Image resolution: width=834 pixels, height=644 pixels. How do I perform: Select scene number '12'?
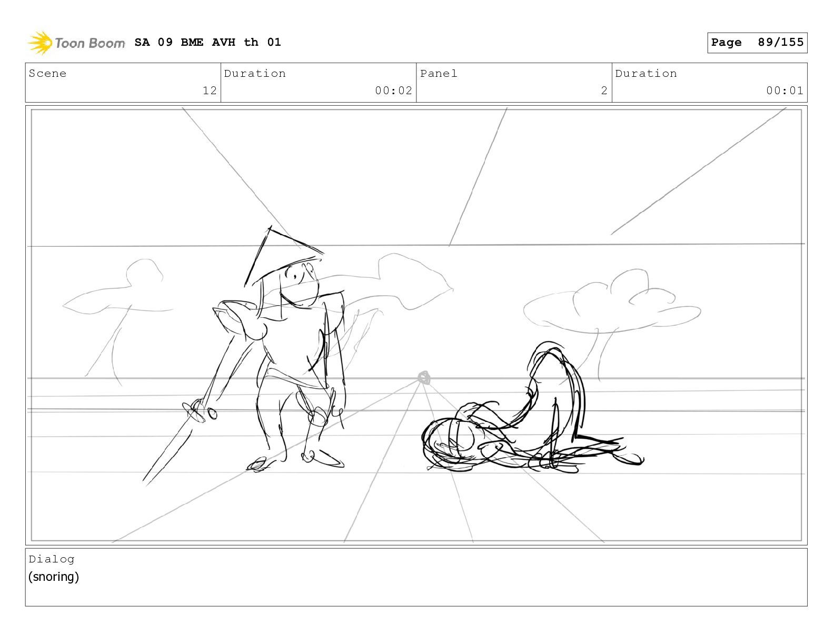pos(210,90)
